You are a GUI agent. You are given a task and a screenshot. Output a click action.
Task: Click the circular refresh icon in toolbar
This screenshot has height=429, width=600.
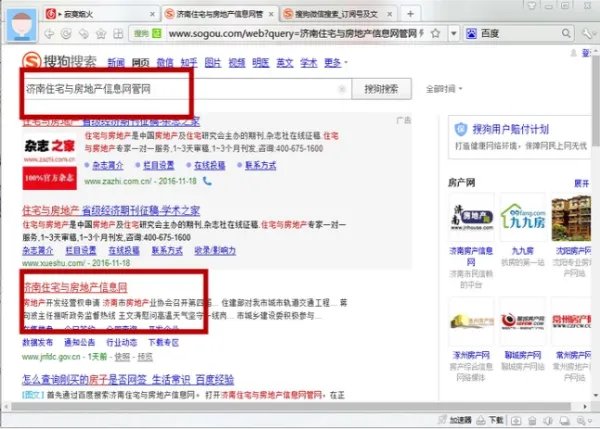coord(66,34)
